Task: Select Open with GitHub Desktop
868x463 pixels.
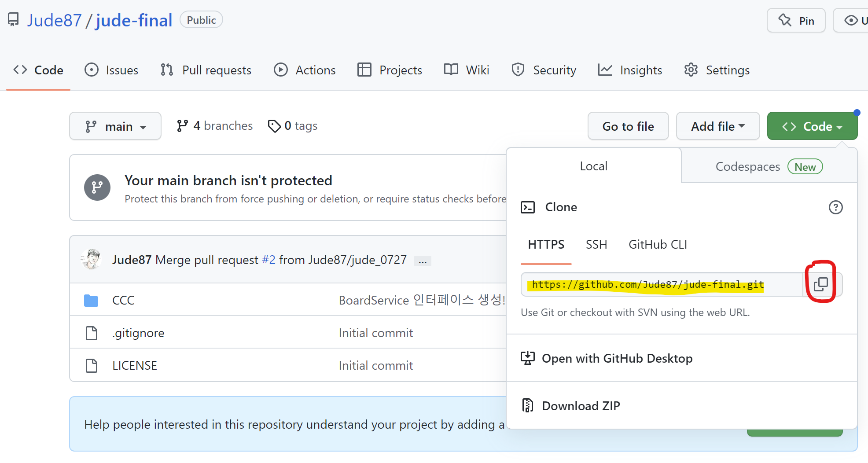Action: tap(617, 358)
